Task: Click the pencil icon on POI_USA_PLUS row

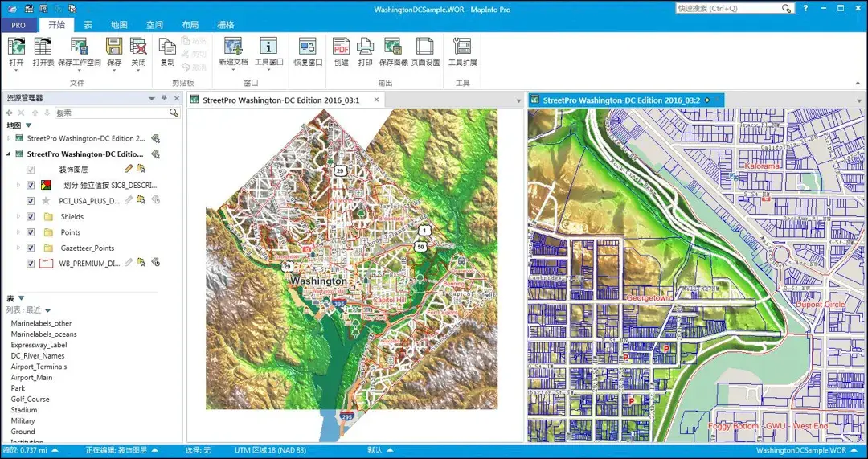Action: tap(129, 200)
